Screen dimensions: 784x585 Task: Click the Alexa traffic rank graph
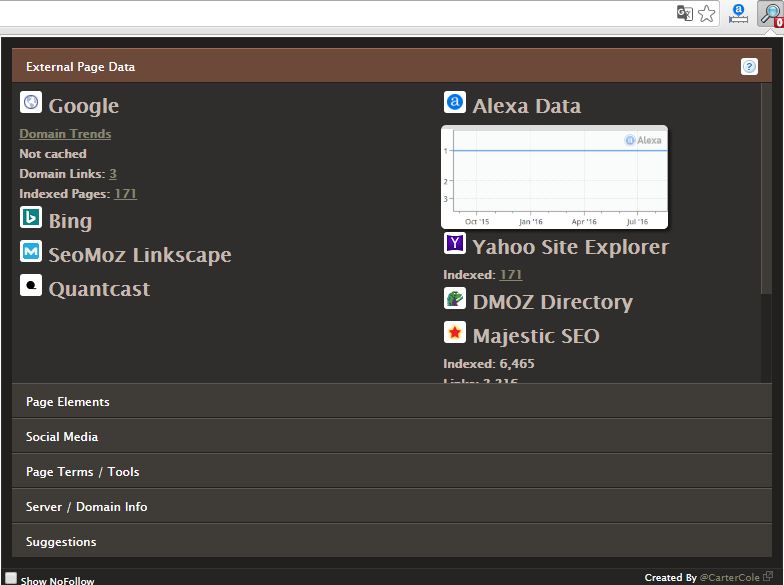coord(554,177)
